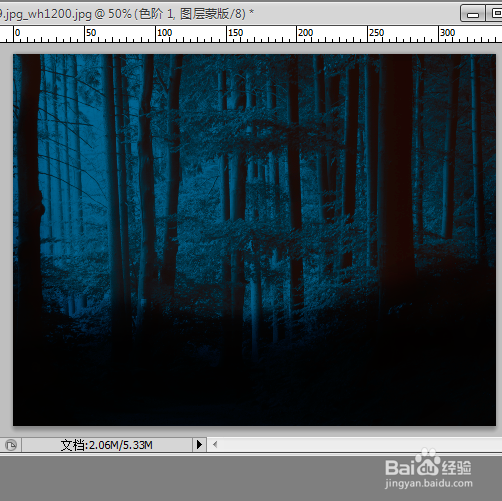Open the document info arrow menu
The width and height of the screenshot is (502, 501).
[199, 445]
